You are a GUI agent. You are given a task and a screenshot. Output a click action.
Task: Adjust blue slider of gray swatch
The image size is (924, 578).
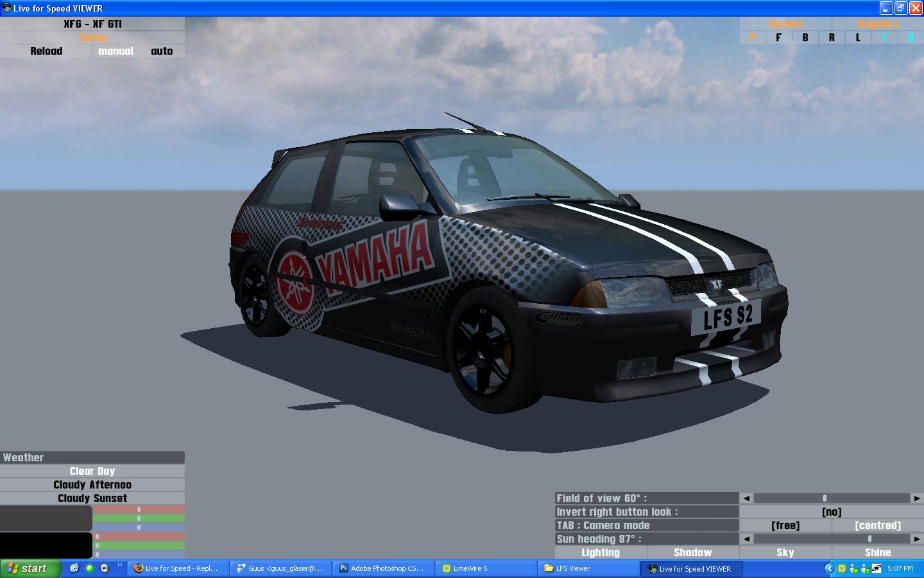[139, 527]
